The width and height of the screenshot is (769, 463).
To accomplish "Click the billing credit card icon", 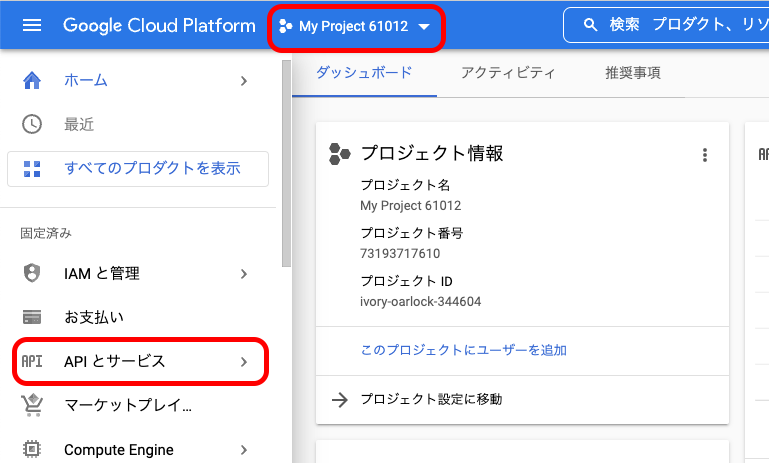I will pos(32,317).
